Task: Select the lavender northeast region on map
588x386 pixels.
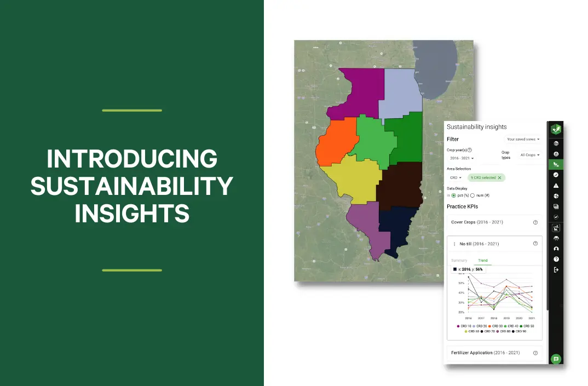Action: [x=401, y=92]
